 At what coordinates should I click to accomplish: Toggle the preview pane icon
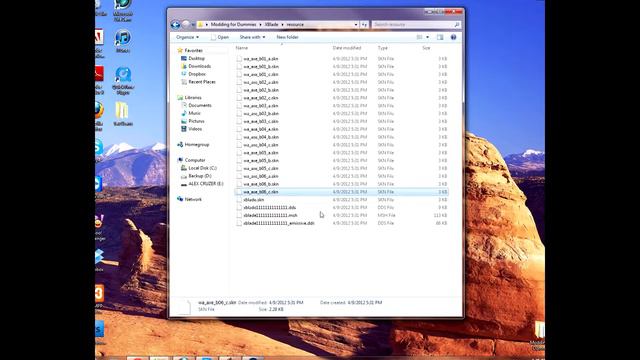coord(440,37)
